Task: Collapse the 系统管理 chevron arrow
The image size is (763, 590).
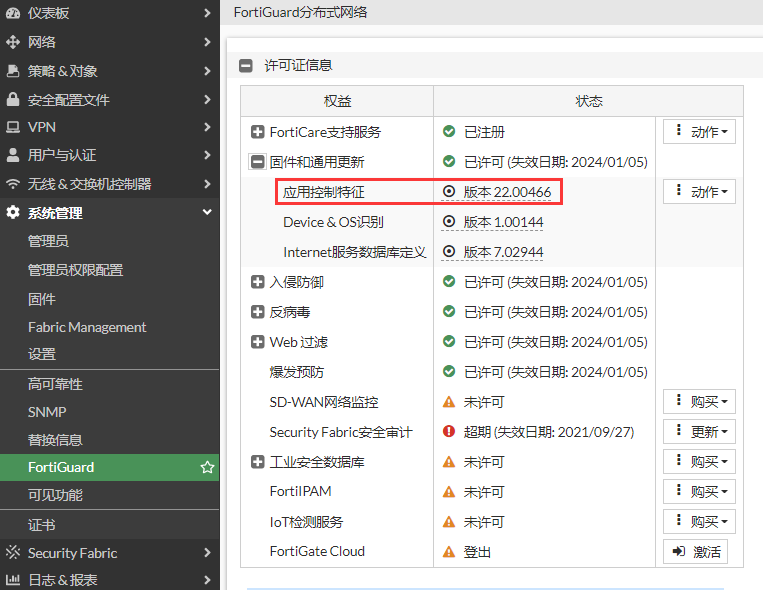Action: click(x=207, y=212)
